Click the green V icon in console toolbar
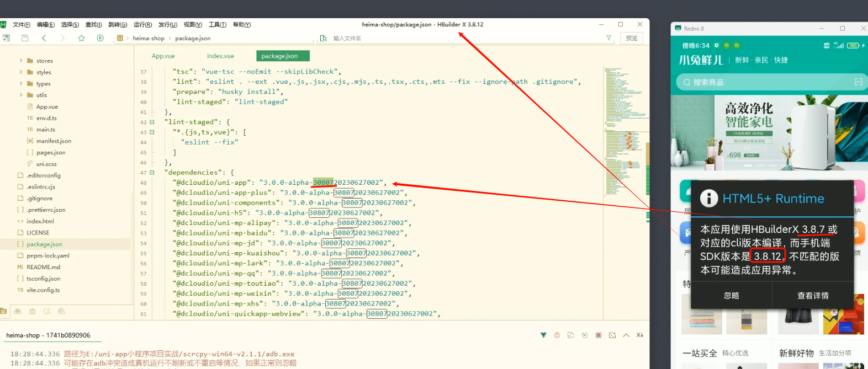 point(543,335)
